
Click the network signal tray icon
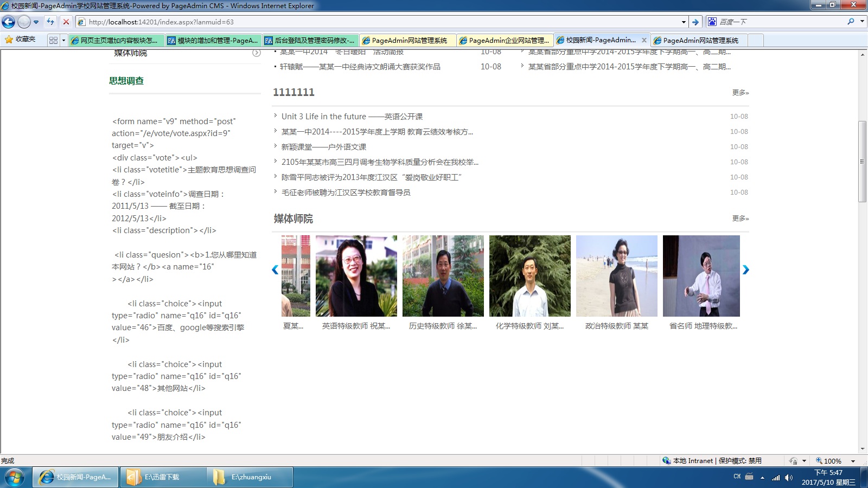pos(776,477)
